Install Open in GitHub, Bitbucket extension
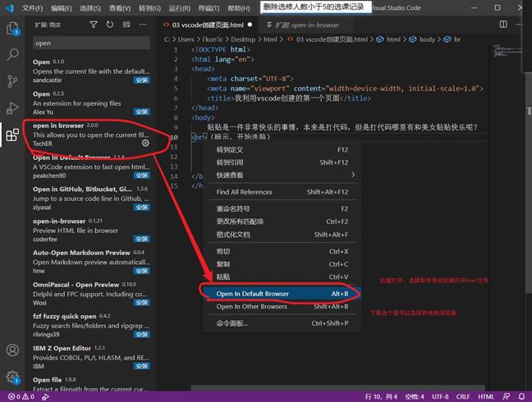Image resolution: width=532 pixels, height=402 pixels. (x=142, y=208)
